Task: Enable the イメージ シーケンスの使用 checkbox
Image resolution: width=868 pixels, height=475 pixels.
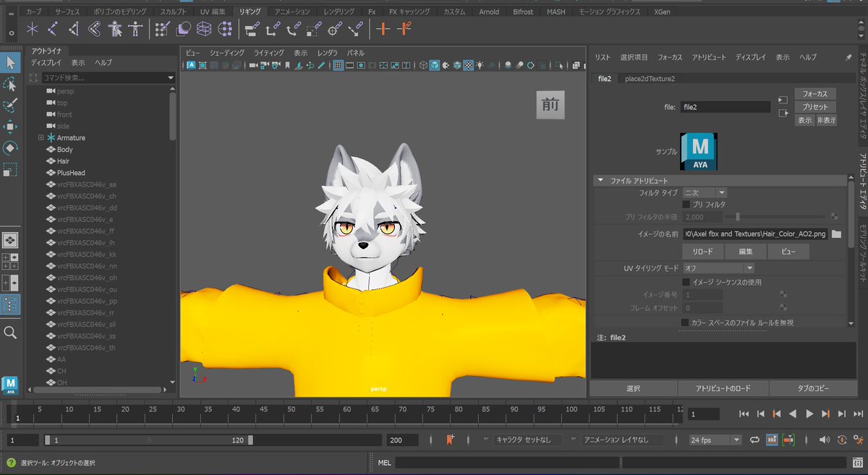Action: (686, 282)
